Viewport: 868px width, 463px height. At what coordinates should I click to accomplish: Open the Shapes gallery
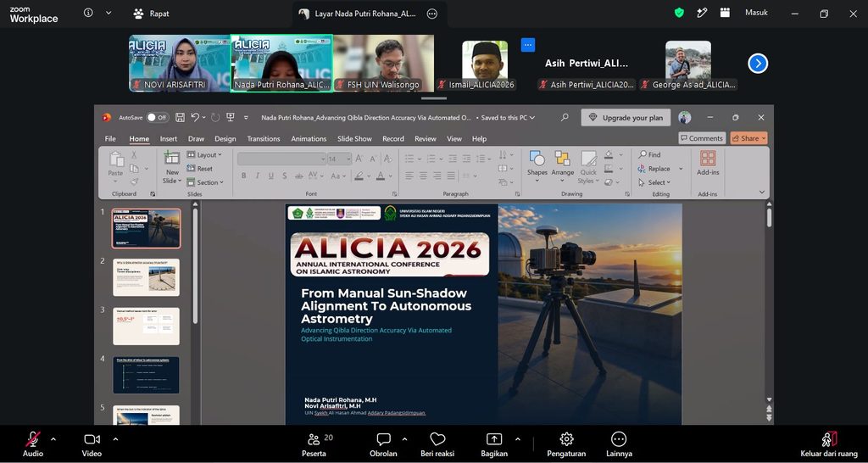coord(537,166)
